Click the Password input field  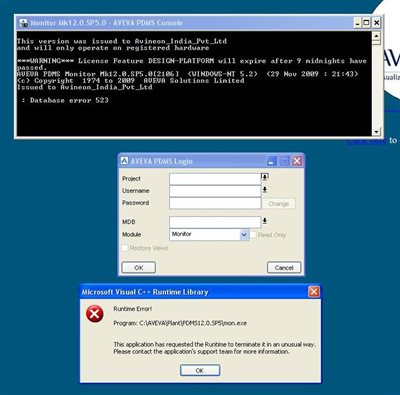coord(215,203)
